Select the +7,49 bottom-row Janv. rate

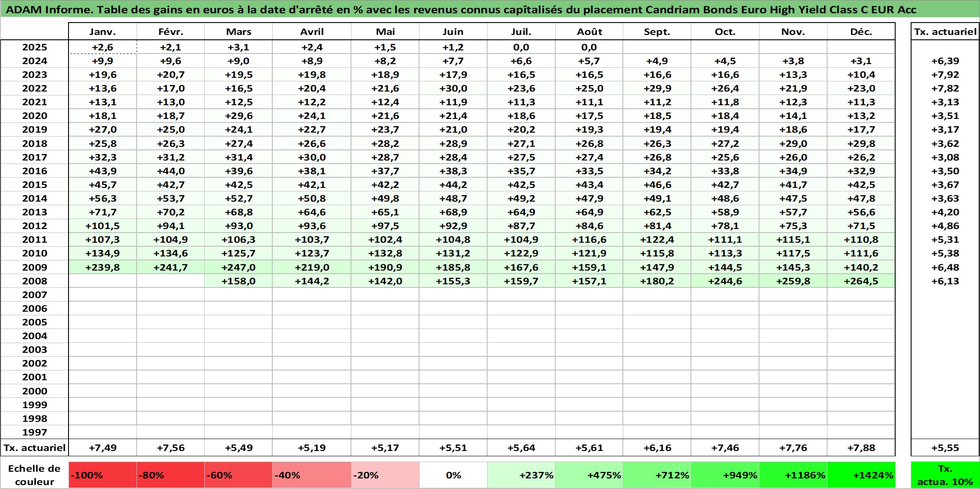tap(103, 448)
